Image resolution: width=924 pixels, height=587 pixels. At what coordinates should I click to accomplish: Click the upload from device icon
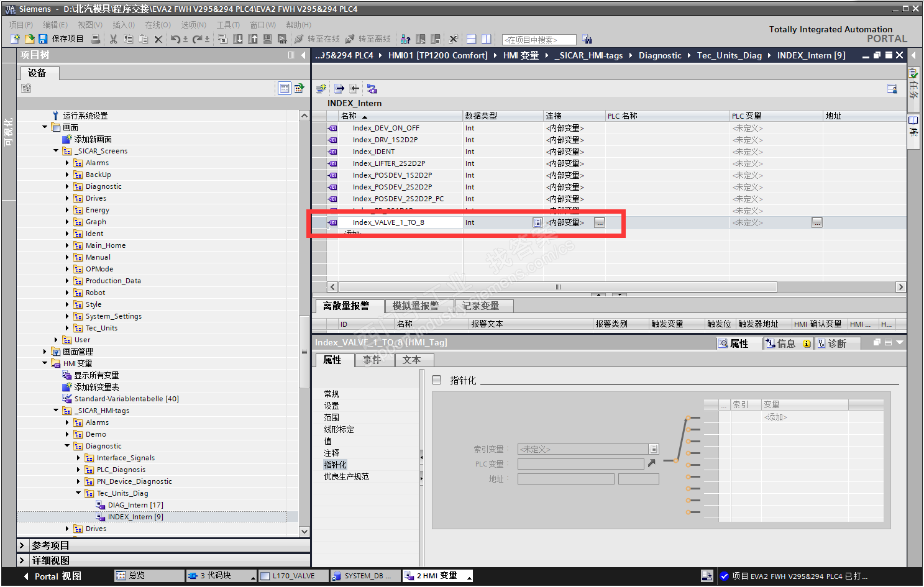pos(253,39)
